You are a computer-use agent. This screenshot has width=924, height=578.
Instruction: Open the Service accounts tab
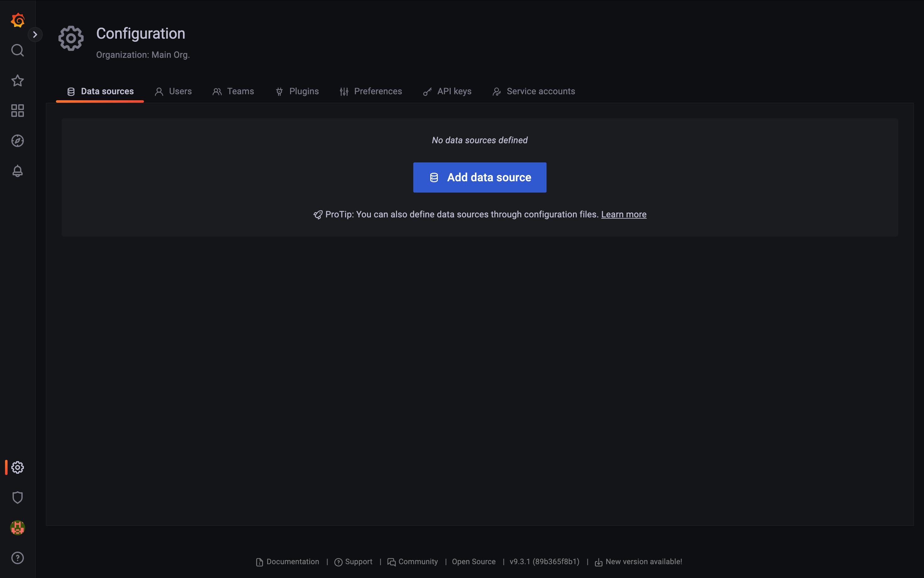[x=534, y=91]
